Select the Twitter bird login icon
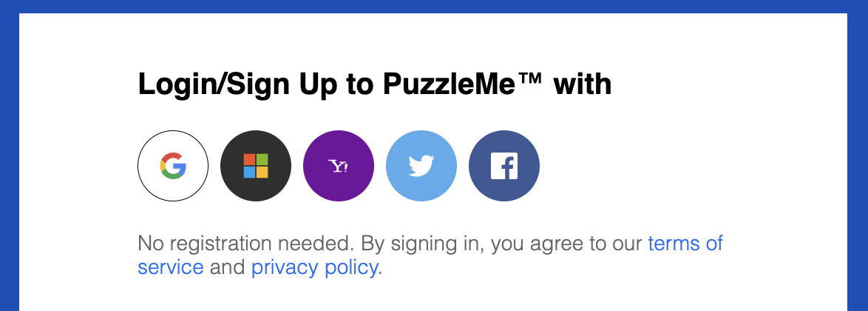Viewport: 868px width, 311px height. (421, 166)
